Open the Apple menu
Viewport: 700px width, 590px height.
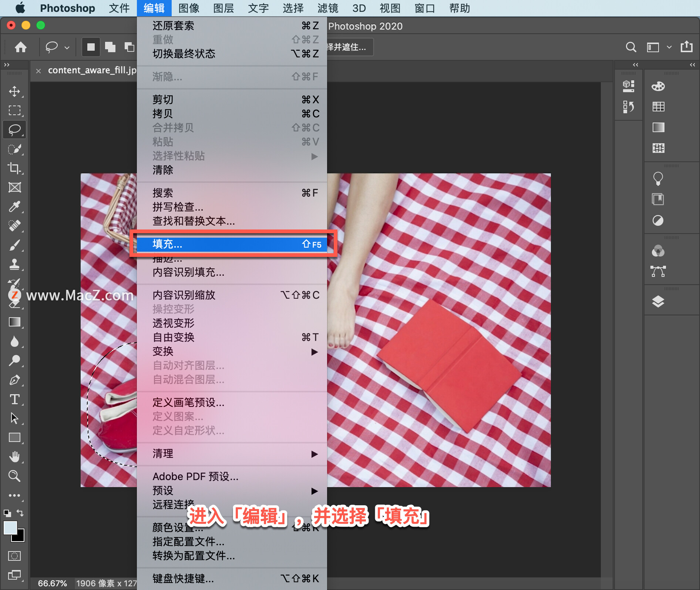[x=20, y=8]
